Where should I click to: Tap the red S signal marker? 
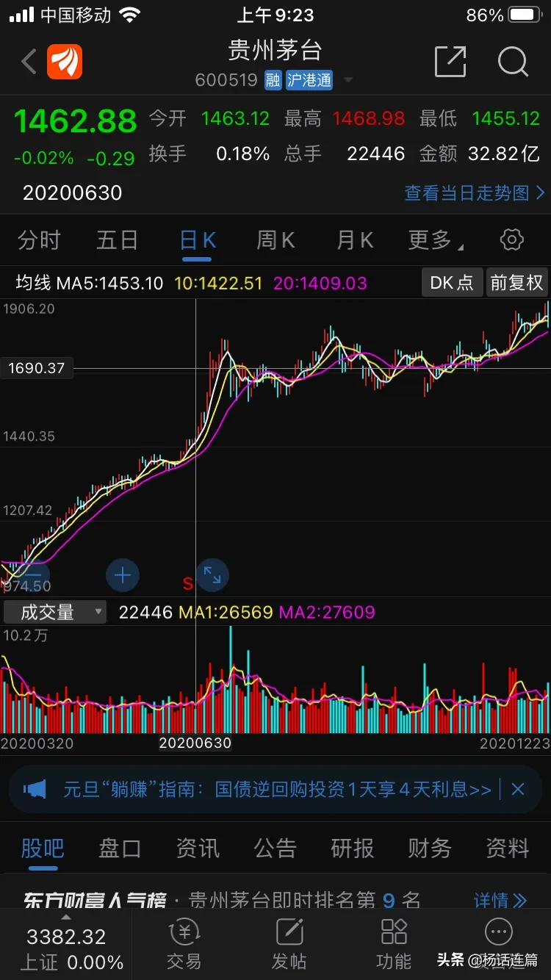pos(187,583)
